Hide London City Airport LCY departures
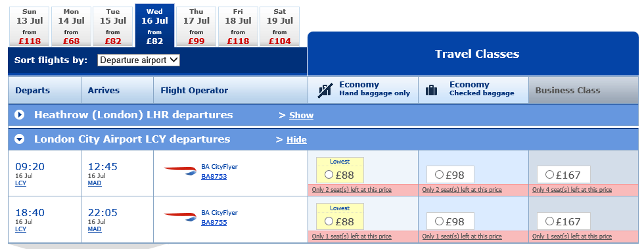The width and height of the screenshot is (644, 249). tap(296, 140)
